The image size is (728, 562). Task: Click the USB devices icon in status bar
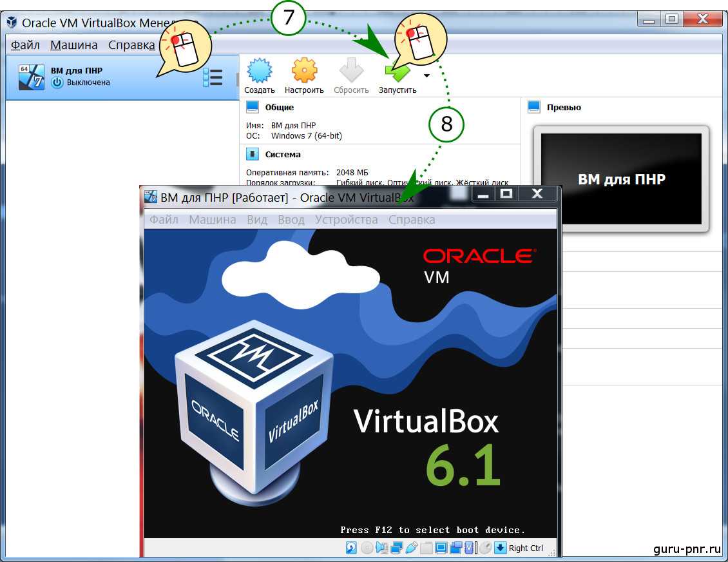click(x=411, y=548)
